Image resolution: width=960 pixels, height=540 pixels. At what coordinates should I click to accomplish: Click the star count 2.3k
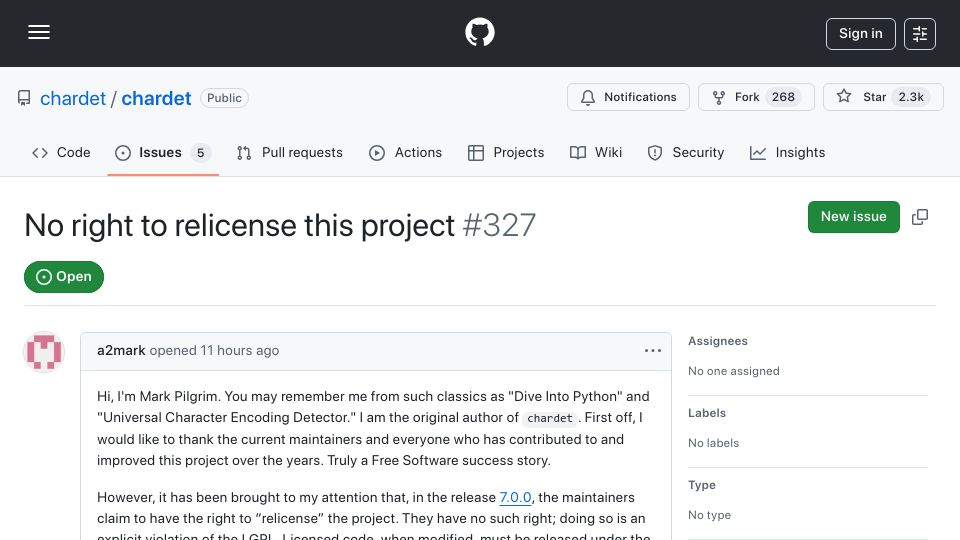(x=910, y=97)
